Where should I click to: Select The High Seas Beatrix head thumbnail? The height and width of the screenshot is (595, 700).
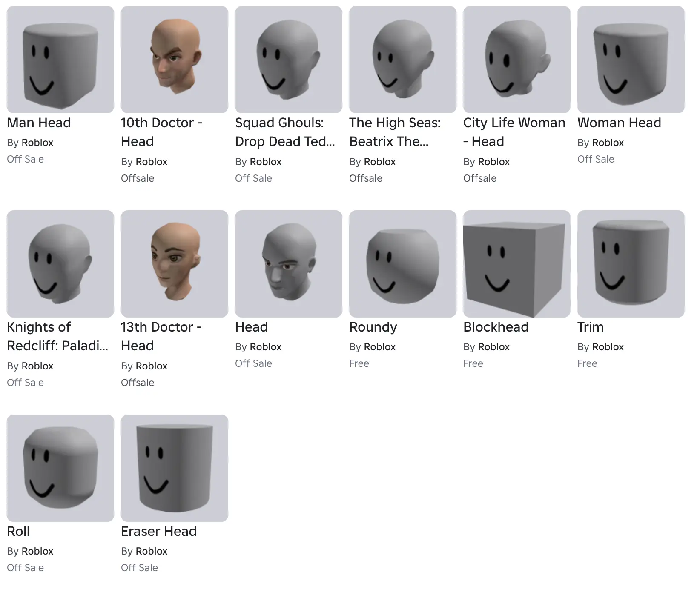point(403,60)
